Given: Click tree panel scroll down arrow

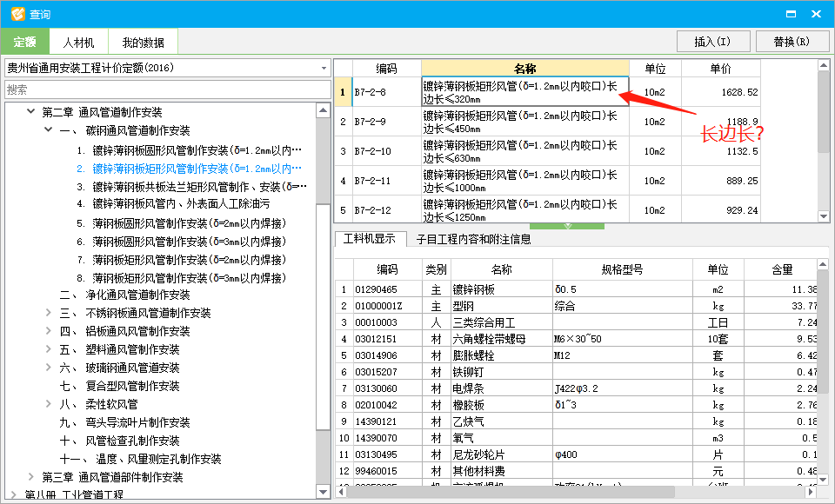Looking at the screenshot, I should tap(323, 492).
